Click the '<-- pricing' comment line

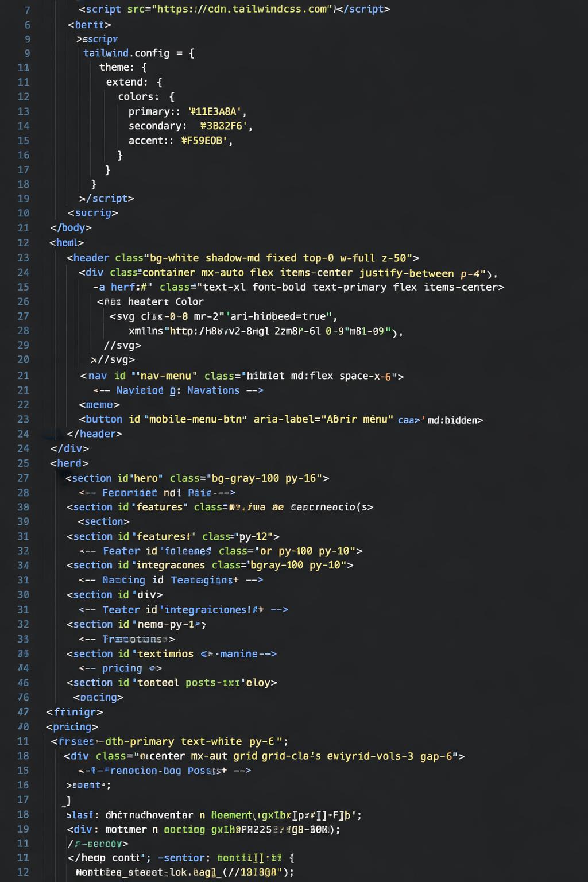click(x=120, y=668)
